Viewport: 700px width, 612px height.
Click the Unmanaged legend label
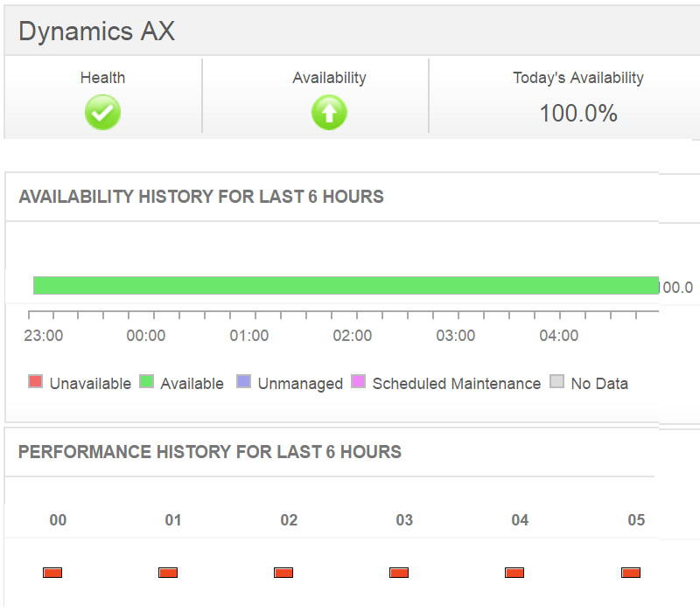tap(300, 384)
